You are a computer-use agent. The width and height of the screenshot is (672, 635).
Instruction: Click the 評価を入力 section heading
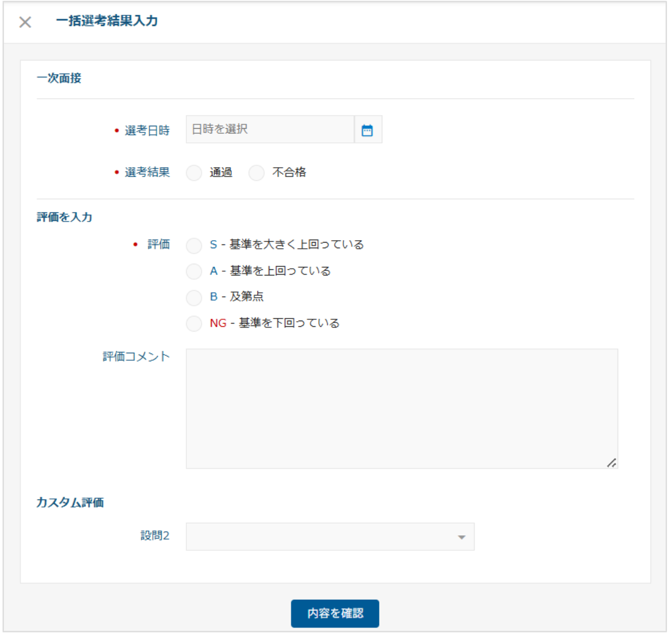coord(64,217)
